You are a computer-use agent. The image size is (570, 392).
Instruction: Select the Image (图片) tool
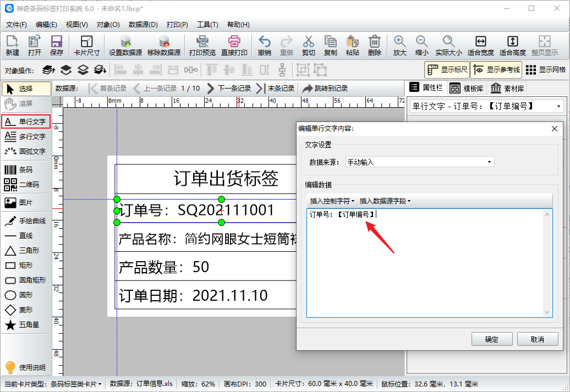pos(25,203)
